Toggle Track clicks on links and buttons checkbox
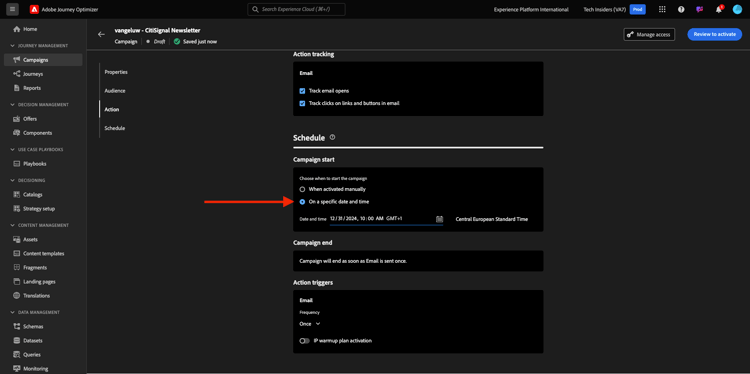750x374 pixels. tap(302, 103)
